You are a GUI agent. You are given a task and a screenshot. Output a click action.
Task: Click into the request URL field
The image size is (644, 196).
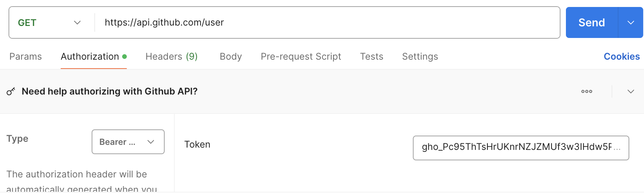pyautogui.click(x=327, y=22)
